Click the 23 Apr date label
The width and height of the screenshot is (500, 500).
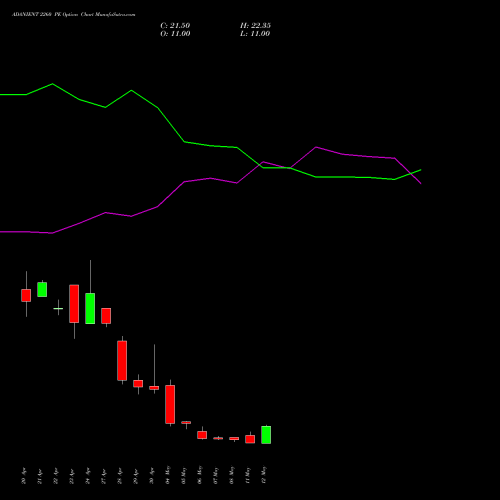pos(72,476)
